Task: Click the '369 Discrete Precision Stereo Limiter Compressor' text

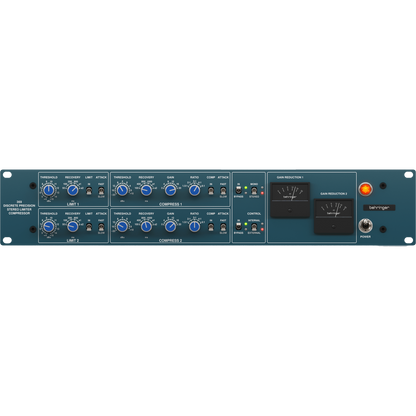Action: coord(19,207)
